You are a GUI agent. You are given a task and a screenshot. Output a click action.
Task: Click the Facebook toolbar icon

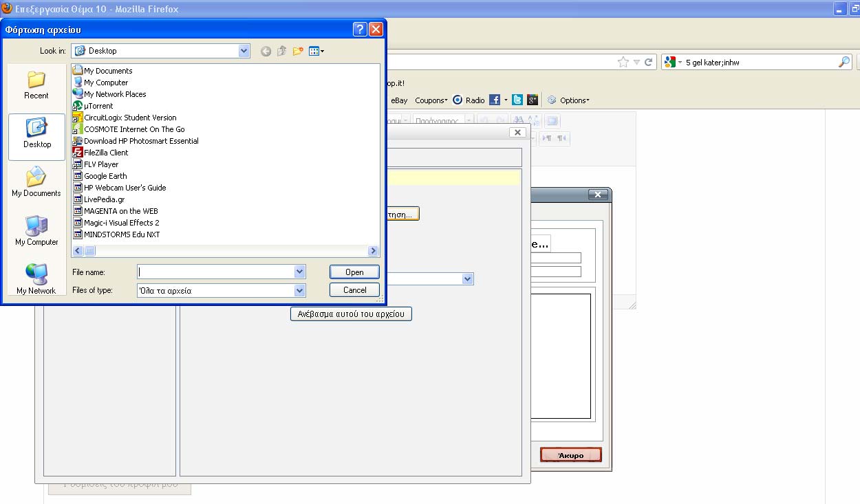495,100
